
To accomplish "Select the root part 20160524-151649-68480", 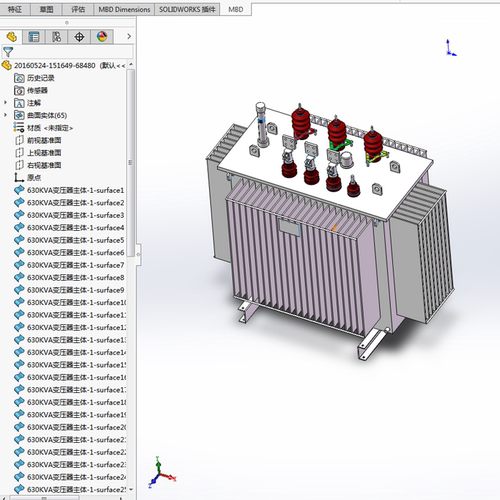I will [63, 65].
